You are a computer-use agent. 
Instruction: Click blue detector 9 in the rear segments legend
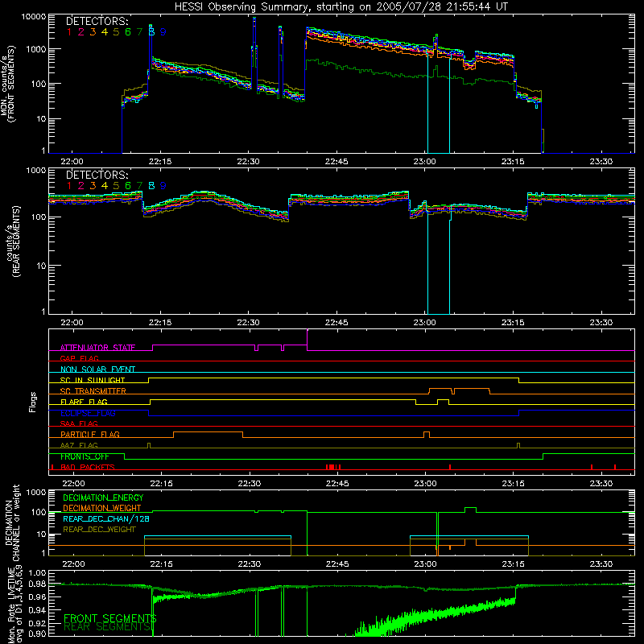point(163,186)
